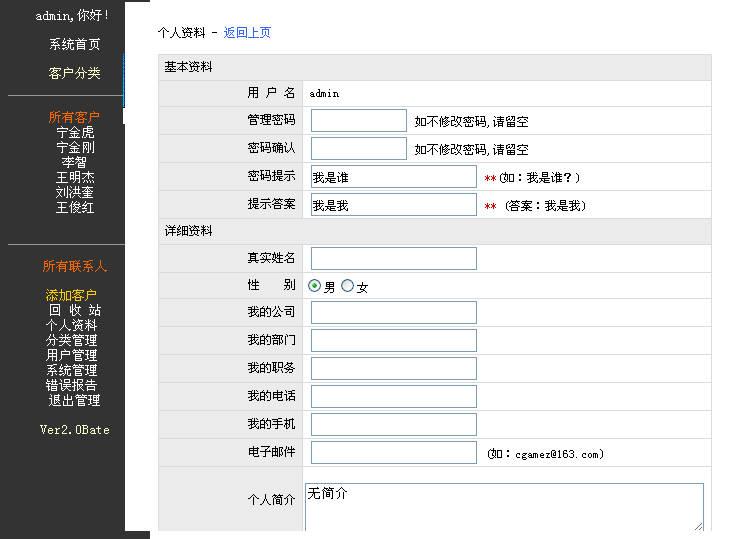
Task: Click the 个人简介 text area
Action: pyautogui.click(x=504, y=506)
